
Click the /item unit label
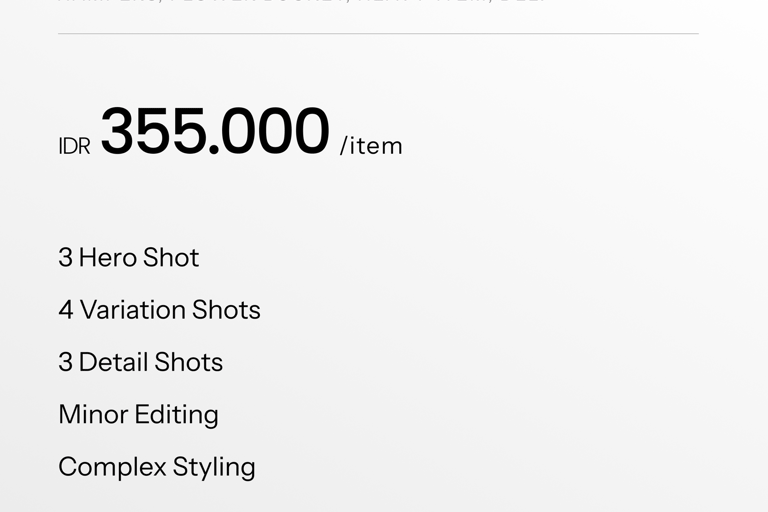pos(371,146)
